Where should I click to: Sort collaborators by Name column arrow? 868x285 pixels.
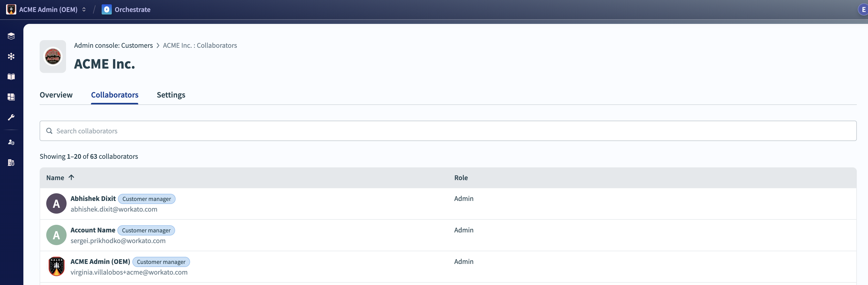71,177
